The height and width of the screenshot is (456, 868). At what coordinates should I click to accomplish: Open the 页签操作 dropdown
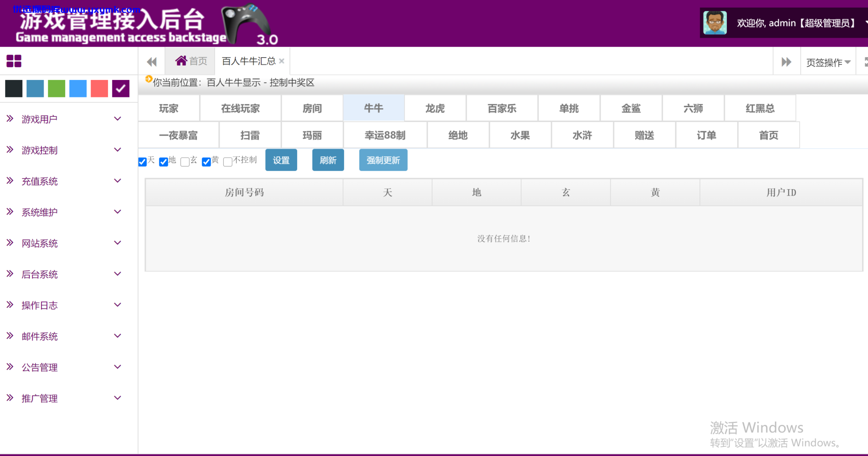point(828,62)
